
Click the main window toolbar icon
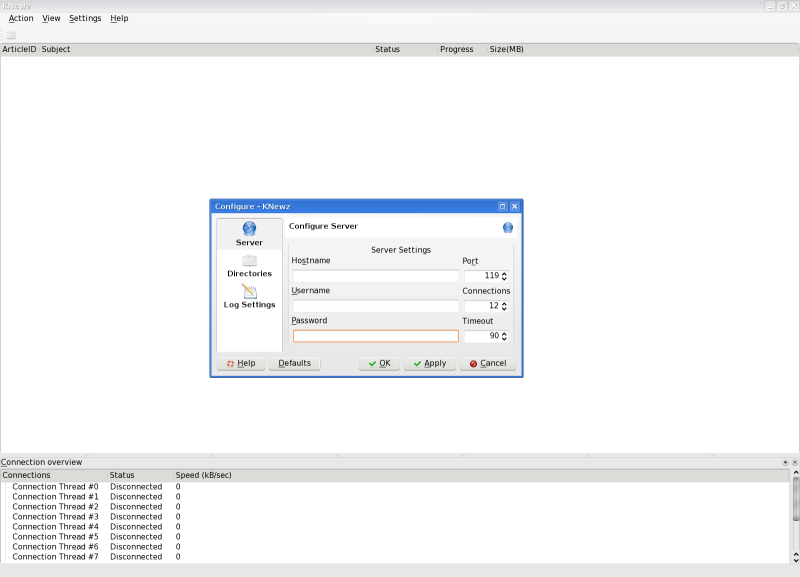pos(11,35)
